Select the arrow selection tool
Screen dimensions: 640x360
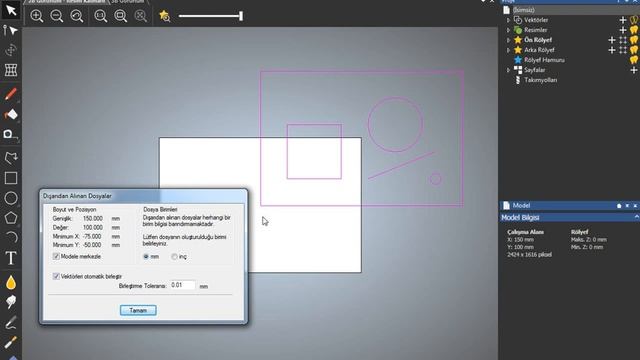pyautogui.click(x=11, y=10)
